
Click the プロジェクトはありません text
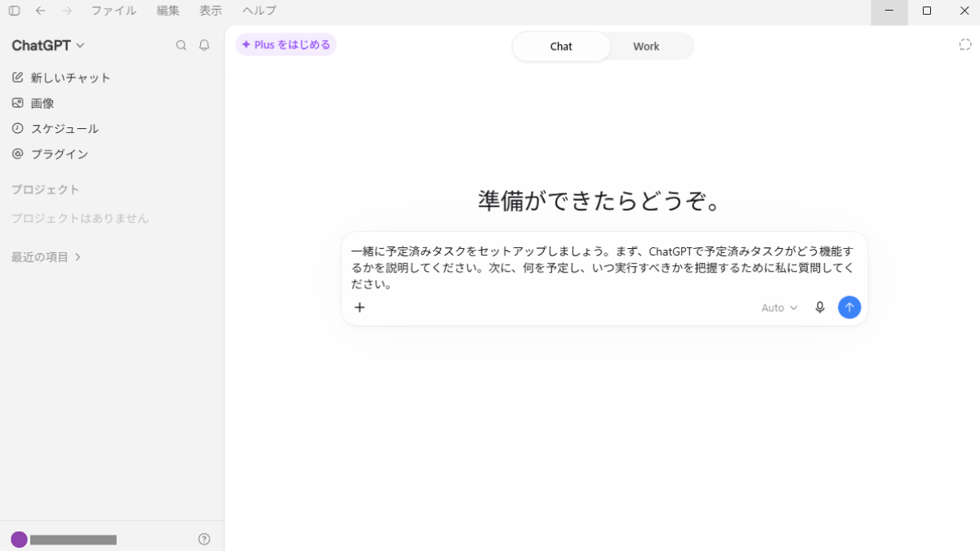(80, 219)
